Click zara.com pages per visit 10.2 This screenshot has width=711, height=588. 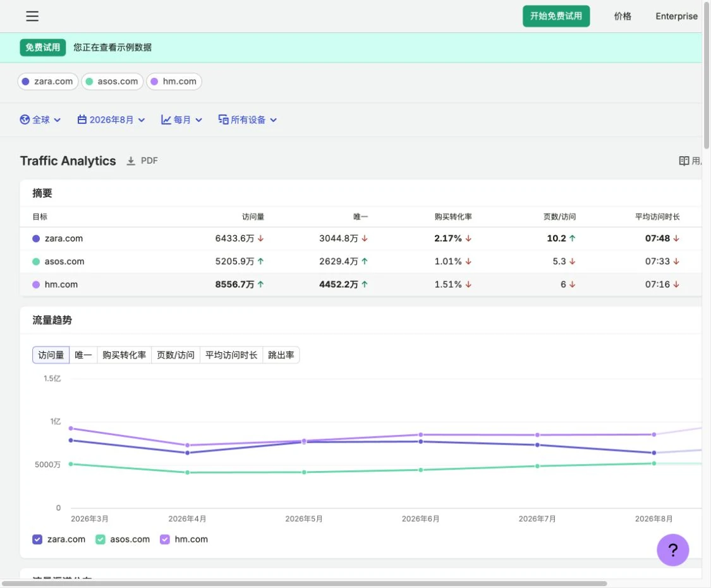coord(556,238)
